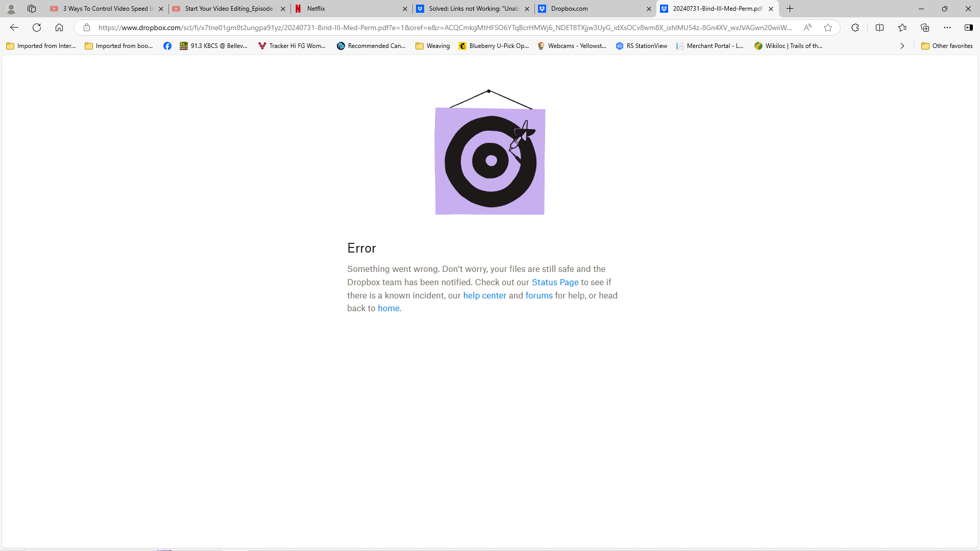The width and height of the screenshot is (980, 551).
Task: Click the Refresh icon
Action: tap(36, 28)
